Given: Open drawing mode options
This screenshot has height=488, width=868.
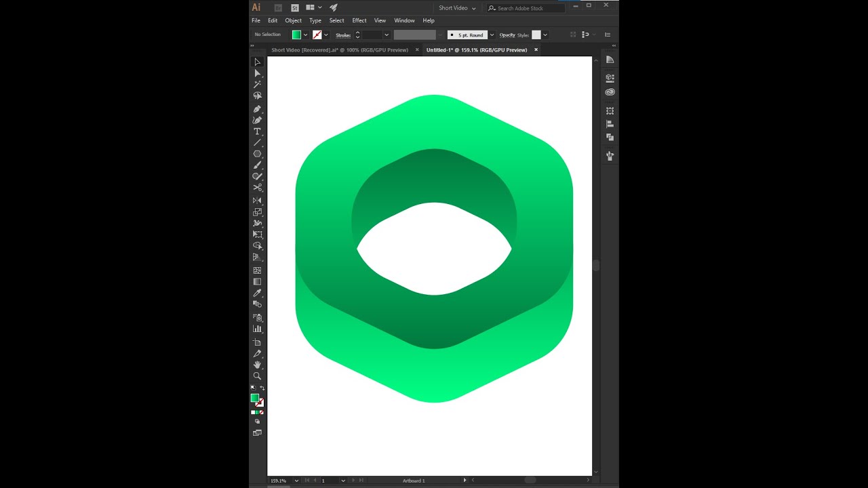Looking at the screenshot, I should 257,422.
